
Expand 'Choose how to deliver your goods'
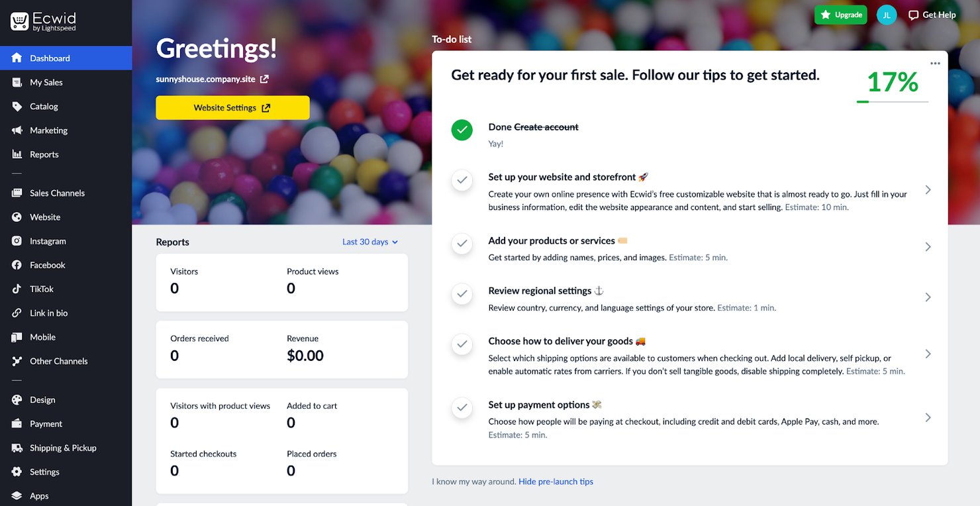coord(928,354)
